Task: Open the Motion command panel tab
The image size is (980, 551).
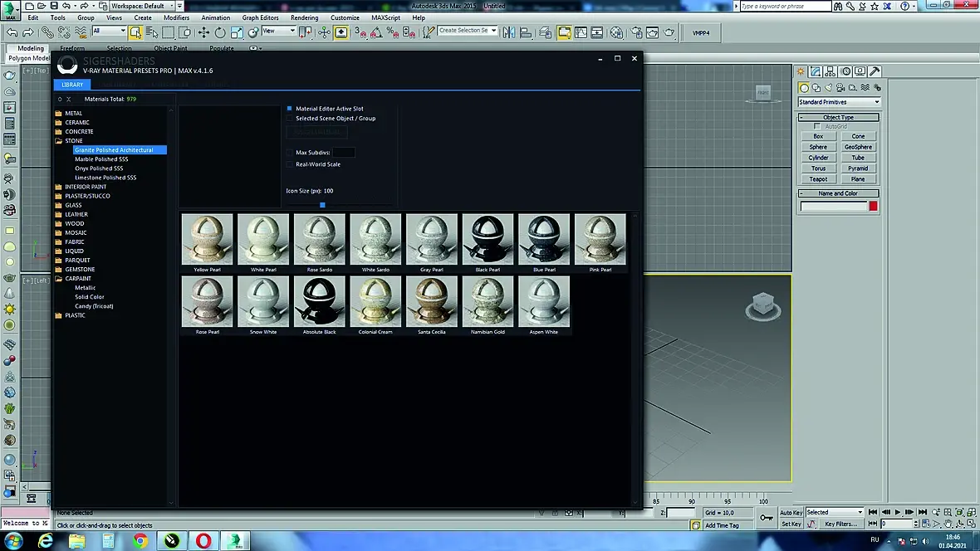Action: click(845, 71)
